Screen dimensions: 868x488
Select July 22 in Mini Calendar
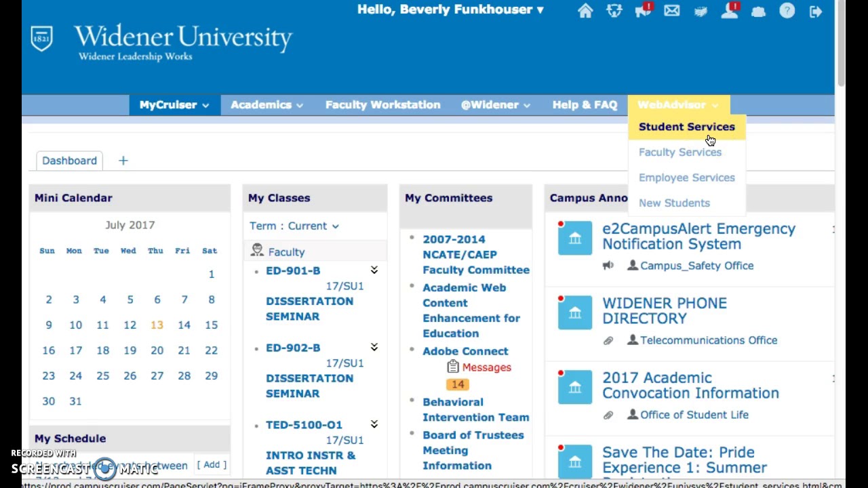coord(211,350)
